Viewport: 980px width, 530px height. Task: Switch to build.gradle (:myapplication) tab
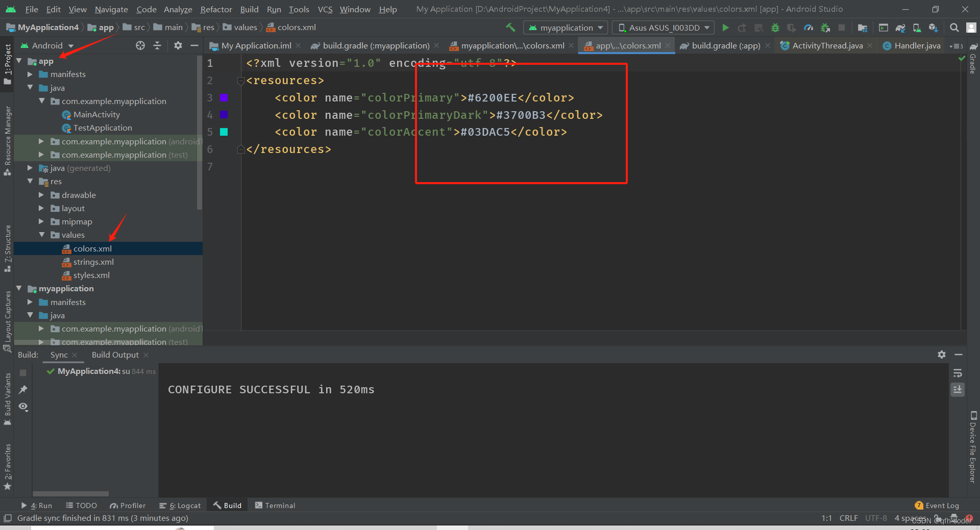[x=375, y=46]
